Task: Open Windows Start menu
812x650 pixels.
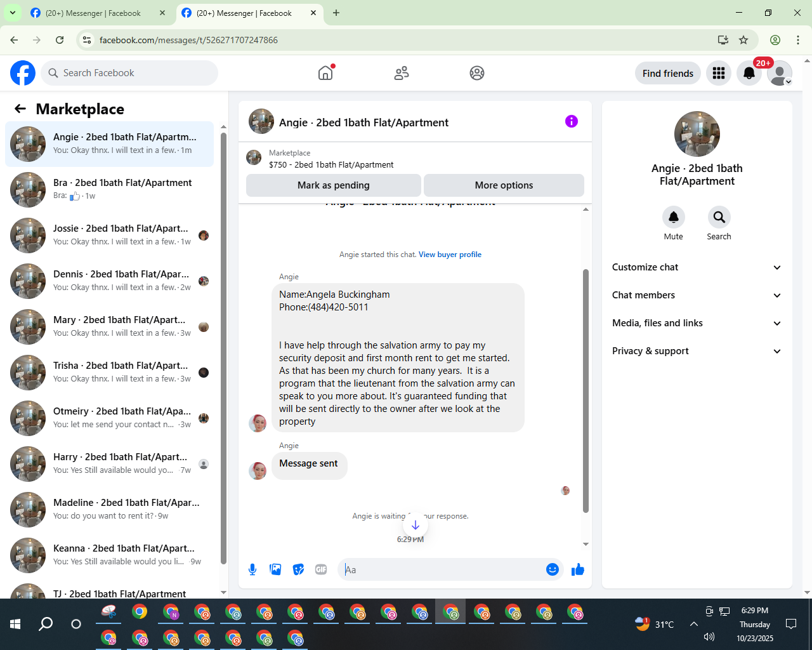Action: (x=15, y=624)
